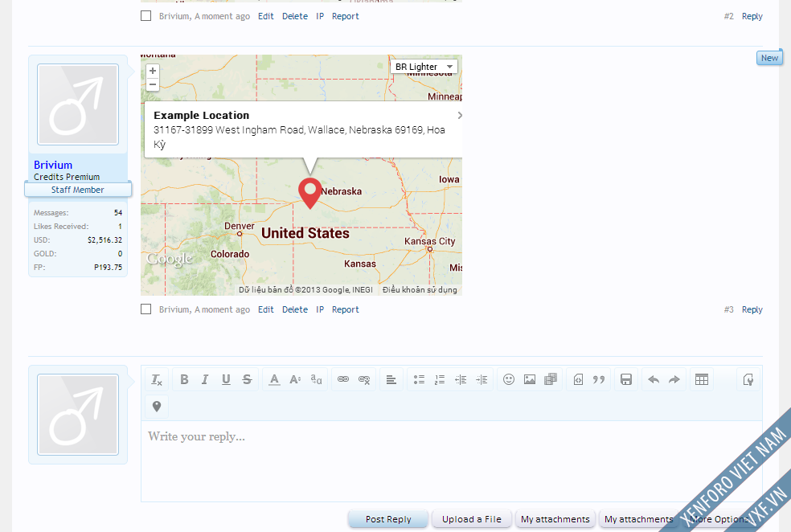
Task: Open permalink #2
Action: pyautogui.click(x=728, y=16)
